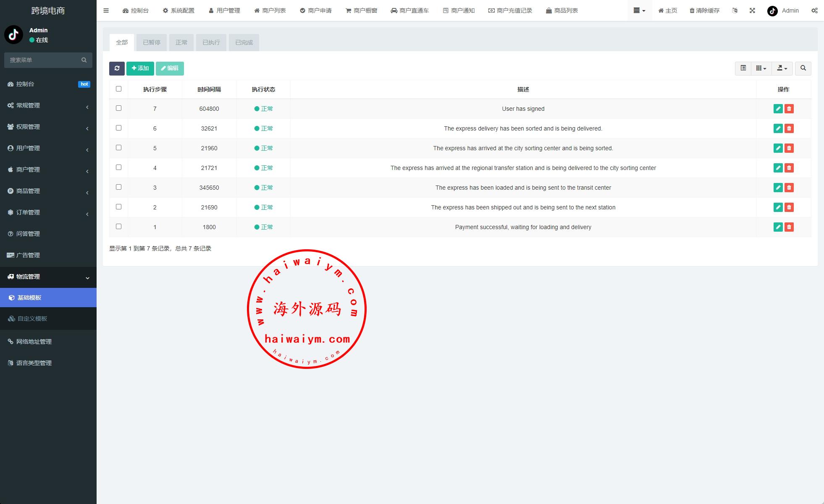The width and height of the screenshot is (824, 504).
Task: Delete the 'User has signed' row
Action: 789,109
